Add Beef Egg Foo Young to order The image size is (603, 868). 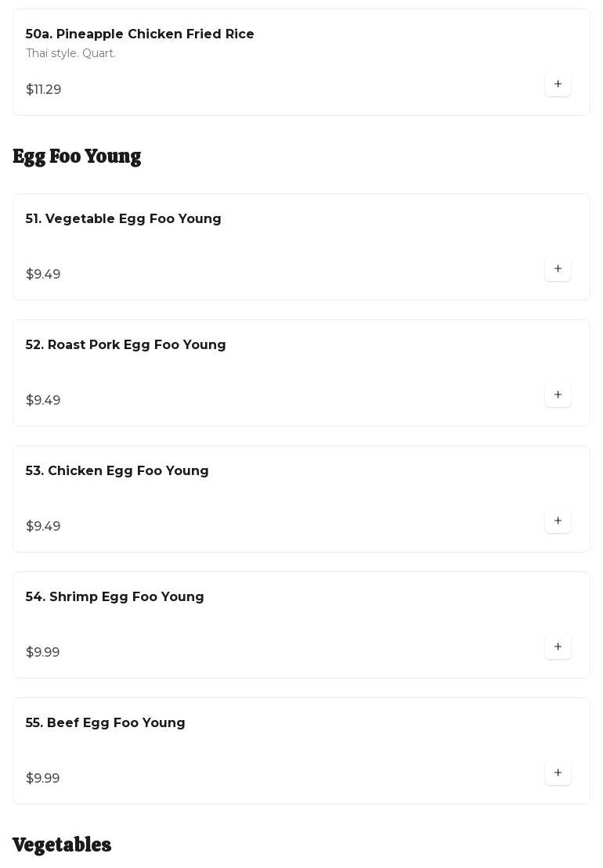click(558, 773)
